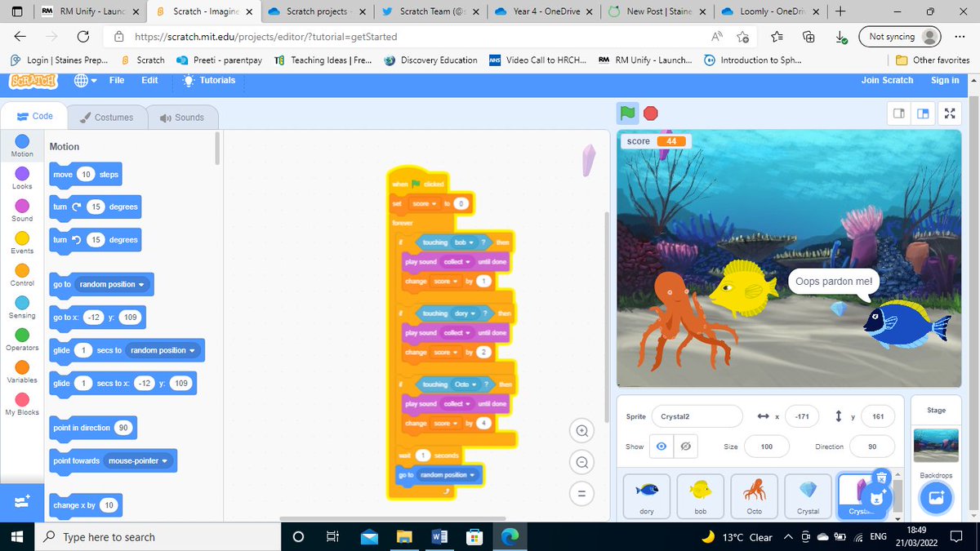Open Word from the Windows taskbar
The image size is (980, 551).
pyautogui.click(x=439, y=536)
